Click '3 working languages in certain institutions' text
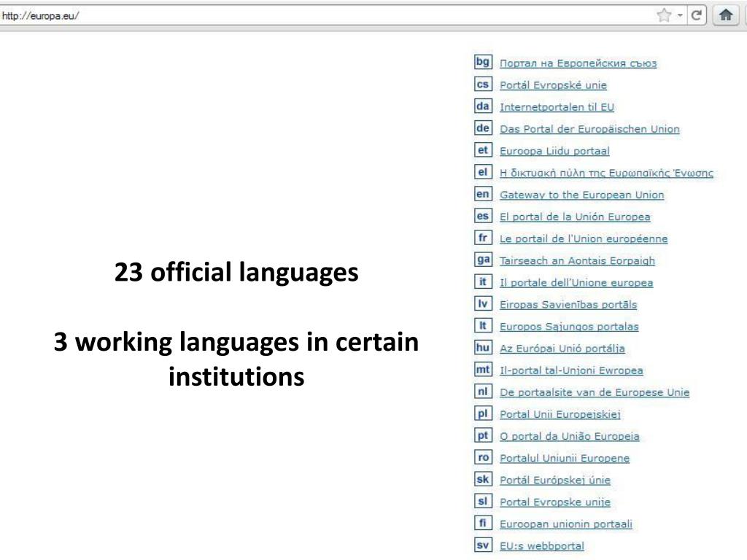This screenshot has height=560, width=747. [236, 359]
